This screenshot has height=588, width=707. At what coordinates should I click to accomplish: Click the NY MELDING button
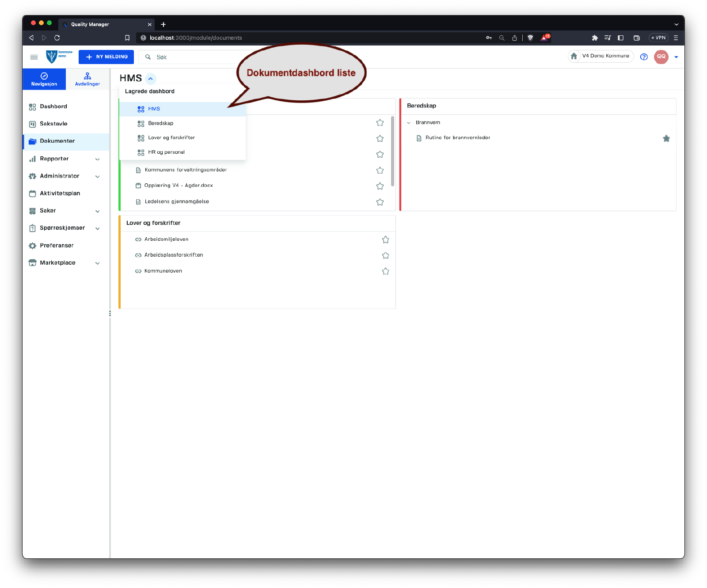[106, 57]
